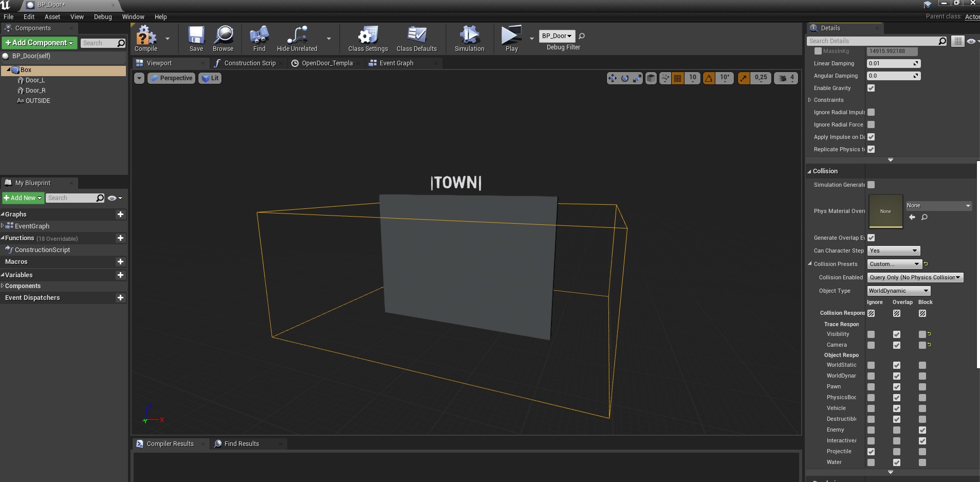The height and width of the screenshot is (482, 980).
Task: Toggle the Enable Gravity checkbox
Action: [x=871, y=88]
